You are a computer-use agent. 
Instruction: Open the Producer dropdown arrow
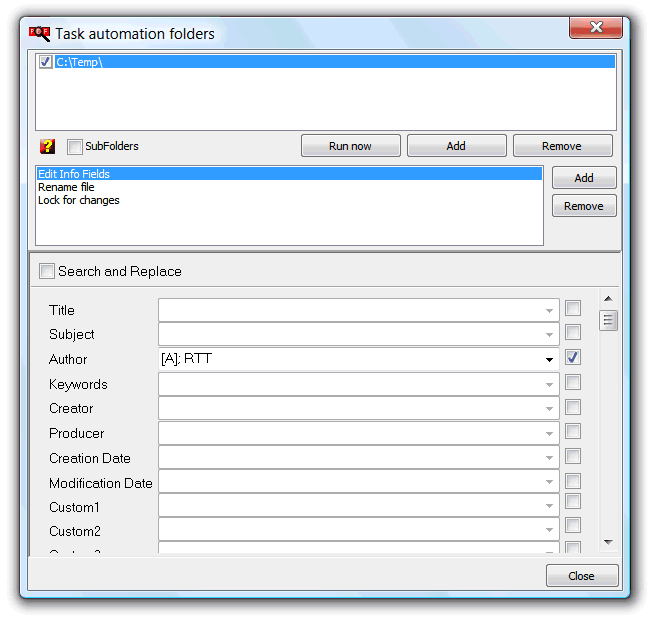(x=549, y=434)
